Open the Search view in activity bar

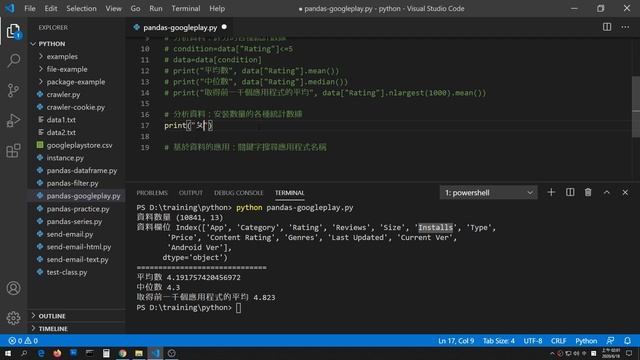click(x=13, y=60)
